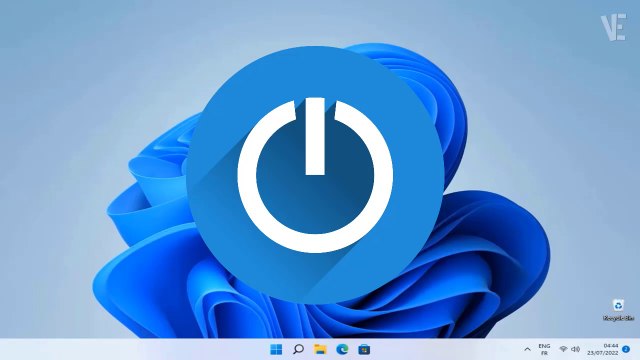Viewport: 640px width, 360px height.
Task: Open Microsoft Store from the taskbar
Action: point(364,349)
